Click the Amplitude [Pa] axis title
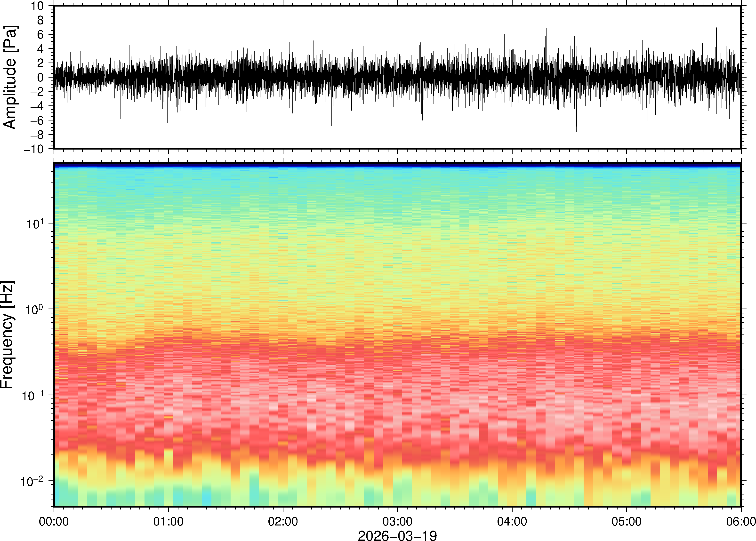Screen dimensions: 756x541 tap(10, 77)
